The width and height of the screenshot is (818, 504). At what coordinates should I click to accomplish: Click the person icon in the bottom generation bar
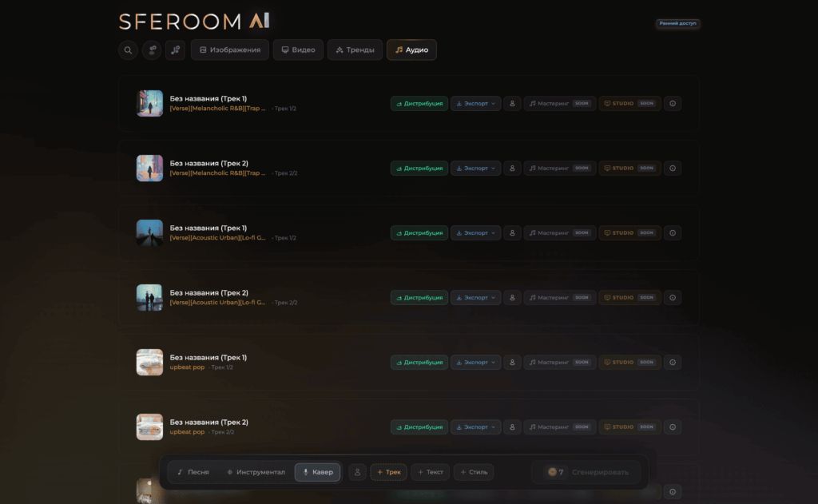[x=357, y=472]
